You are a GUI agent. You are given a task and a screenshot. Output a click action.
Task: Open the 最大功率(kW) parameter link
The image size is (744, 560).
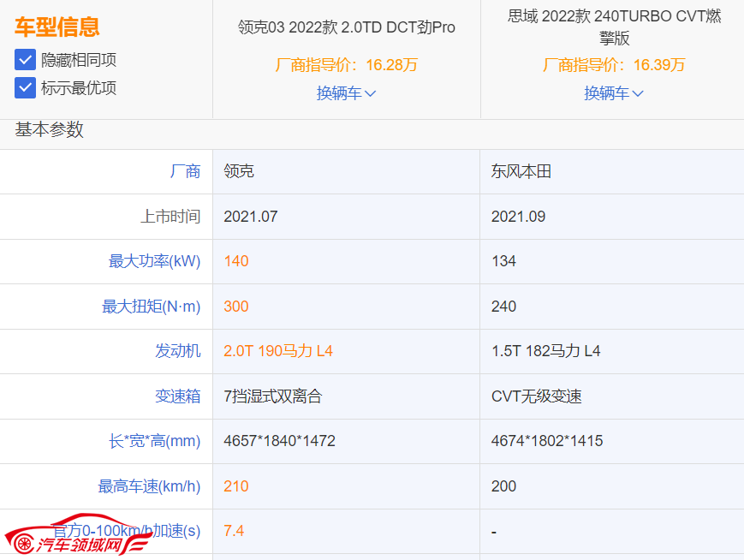(155, 261)
